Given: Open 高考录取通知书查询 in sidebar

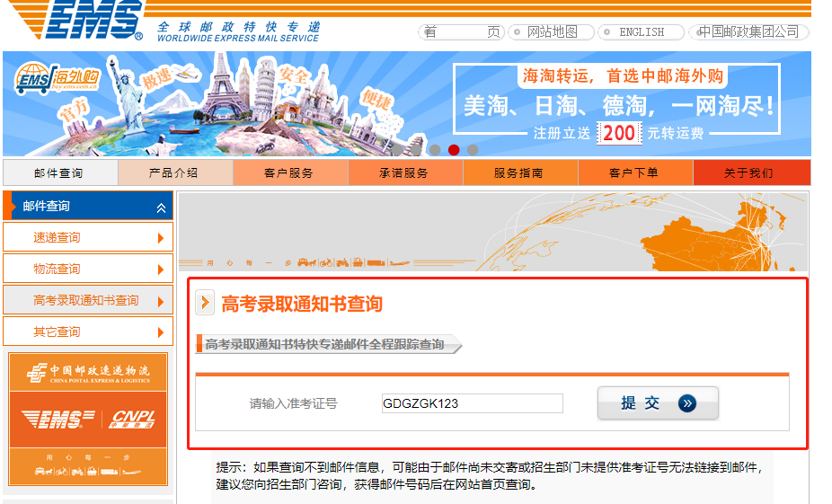Looking at the screenshot, I should coord(87,300).
